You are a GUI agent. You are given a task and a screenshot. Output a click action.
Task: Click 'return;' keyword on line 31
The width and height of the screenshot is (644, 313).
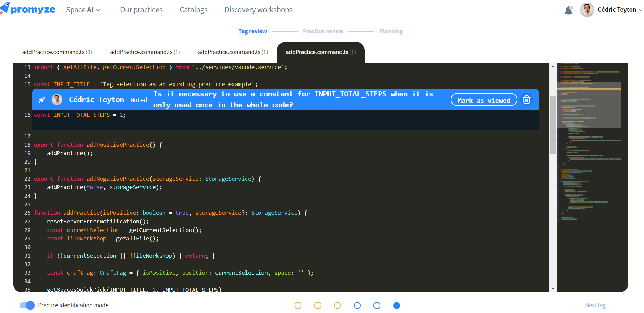click(x=197, y=256)
